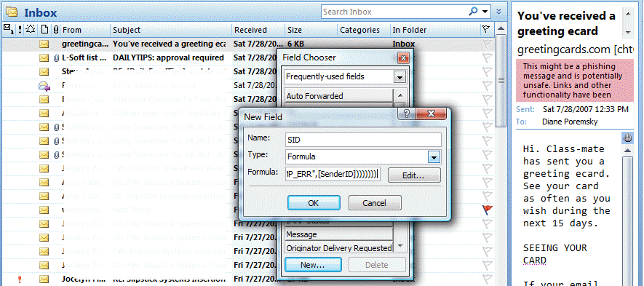Click the Name field containing SID
Image resolution: width=644 pixels, height=286 pixels.
pyautogui.click(x=363, y=139)
